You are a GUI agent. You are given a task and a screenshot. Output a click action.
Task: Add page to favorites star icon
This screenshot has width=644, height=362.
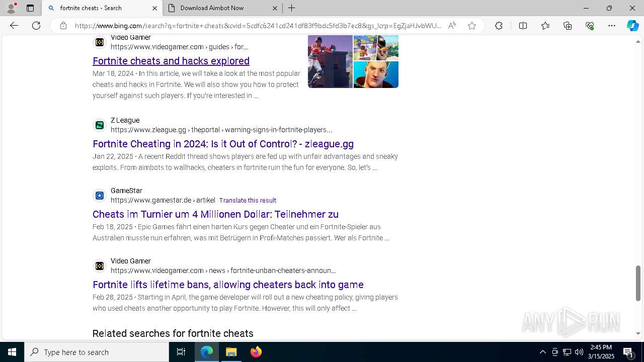pyautogui.click(x=472, y=26)
